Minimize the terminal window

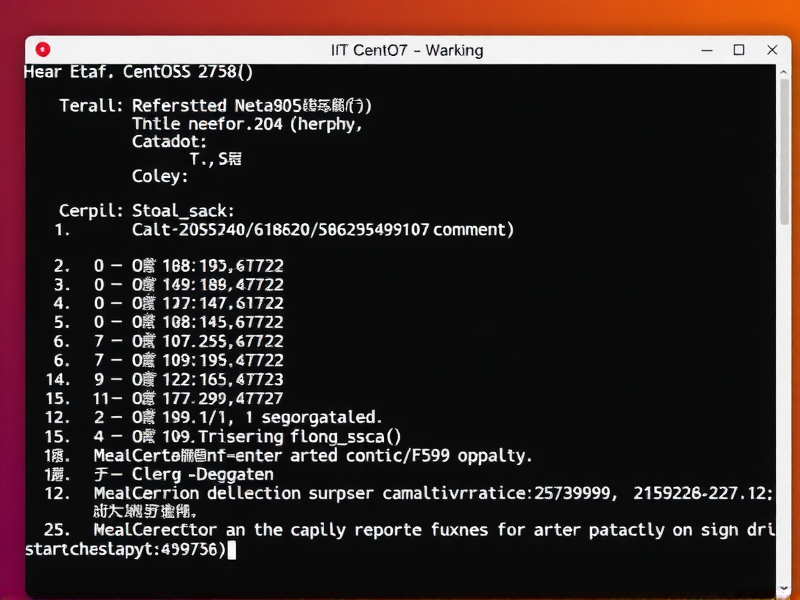coord(705,49)
